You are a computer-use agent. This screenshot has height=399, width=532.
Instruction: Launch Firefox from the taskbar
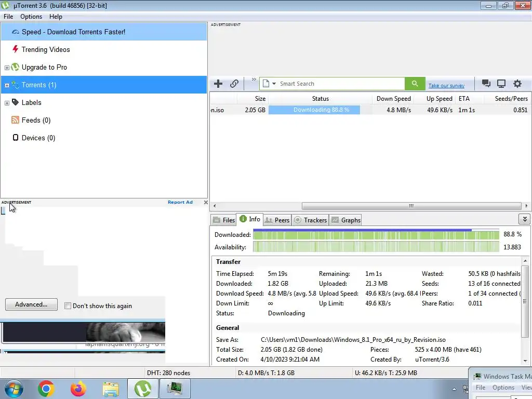point(78,389)
